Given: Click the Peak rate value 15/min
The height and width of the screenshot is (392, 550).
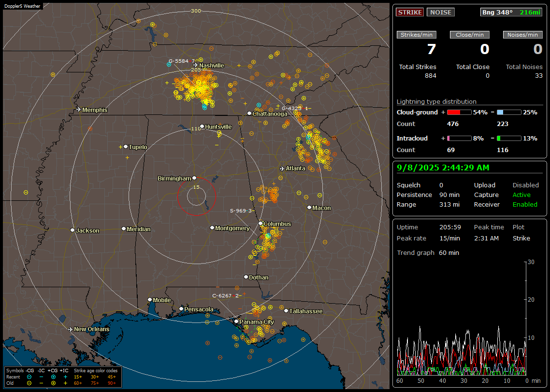Looking at the screenshot, I should 450,238.
